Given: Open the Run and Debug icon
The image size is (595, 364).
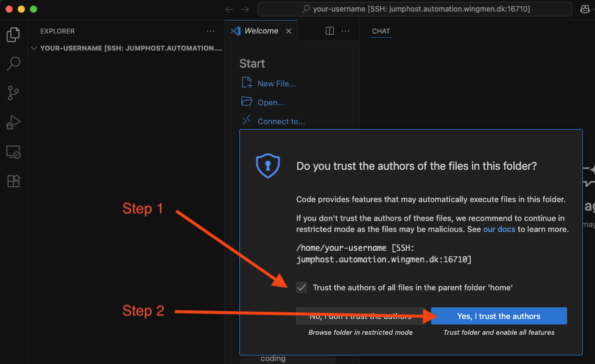Looking at the screenshot, I should 13,122.
